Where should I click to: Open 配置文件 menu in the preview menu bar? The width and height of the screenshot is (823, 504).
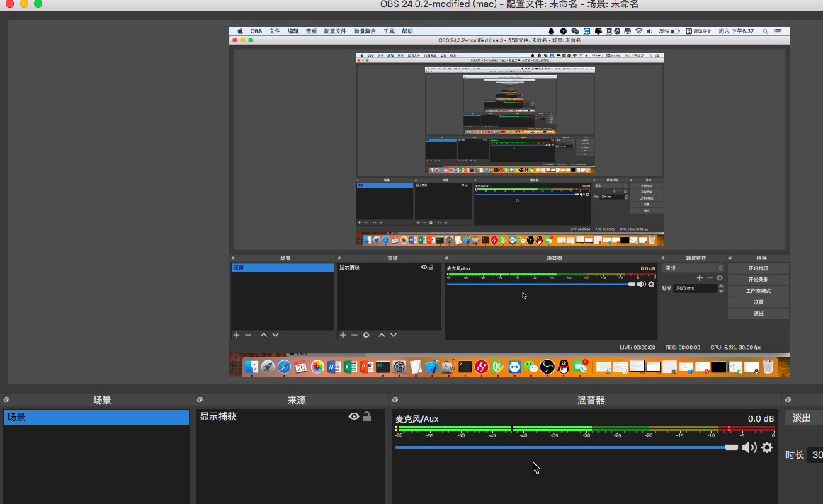335,31
